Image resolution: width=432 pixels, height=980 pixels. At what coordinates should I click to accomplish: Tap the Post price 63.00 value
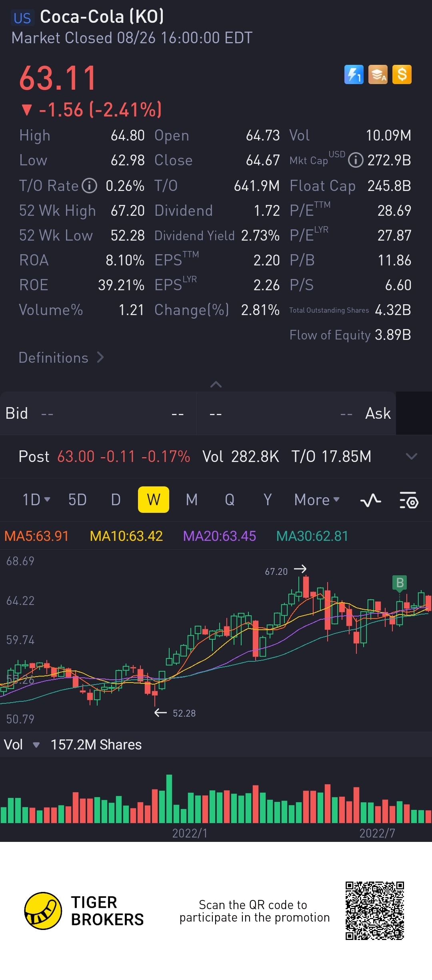pyautogui.click(x=76, y=456)
